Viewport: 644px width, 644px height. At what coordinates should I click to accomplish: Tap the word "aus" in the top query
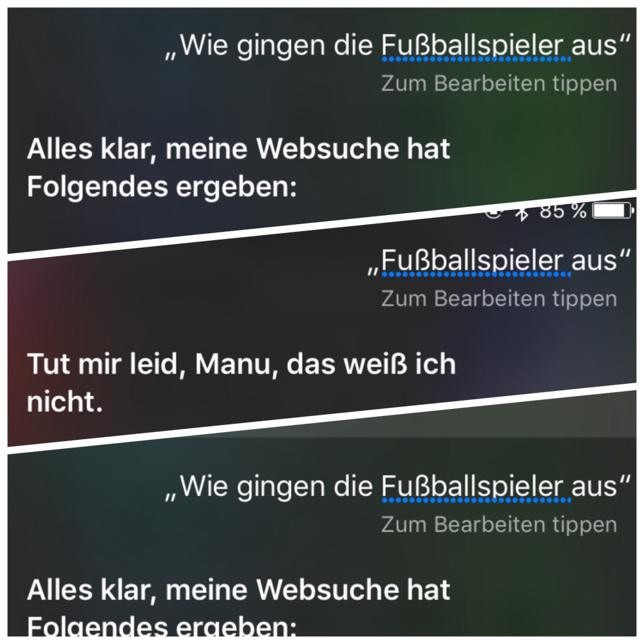[x=594, y=46]
